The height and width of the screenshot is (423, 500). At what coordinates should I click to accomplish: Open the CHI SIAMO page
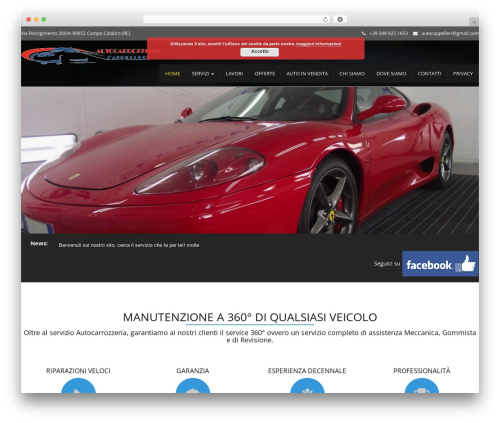352,74
